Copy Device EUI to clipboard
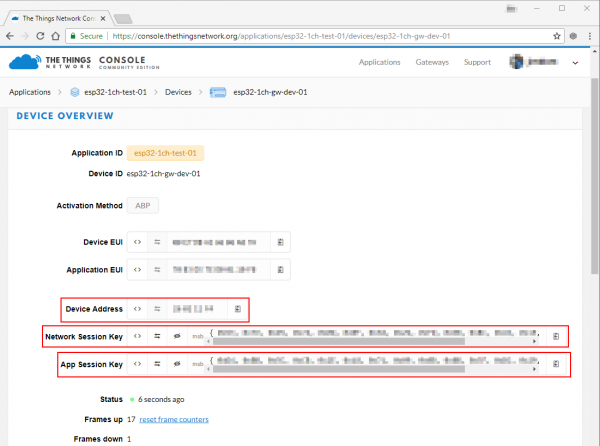Screen dimensions: 600x446 [x=280, y=242]
